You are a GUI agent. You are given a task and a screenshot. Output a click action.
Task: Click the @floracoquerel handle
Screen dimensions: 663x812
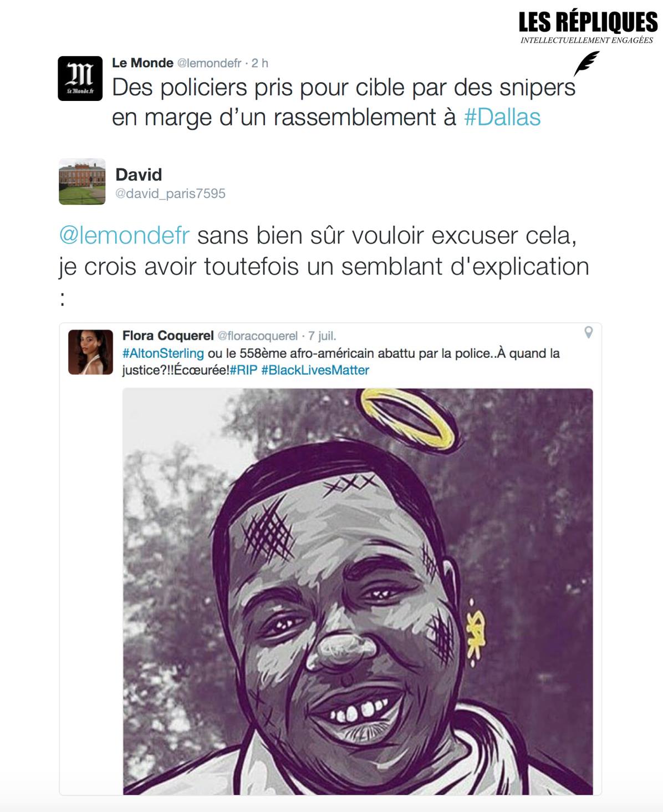pos(257,336)
